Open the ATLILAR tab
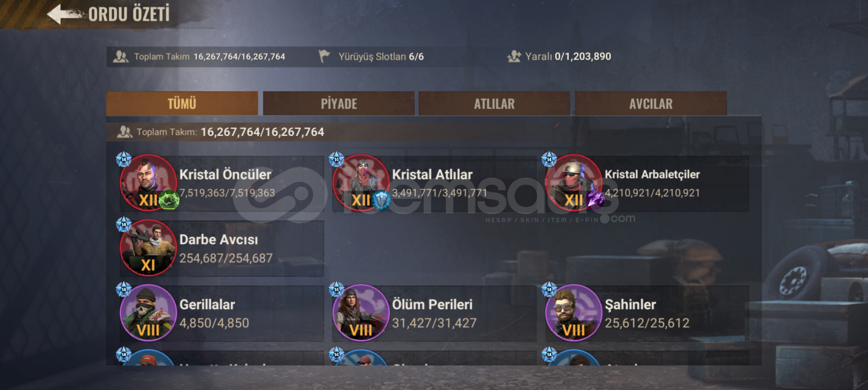Viewport: 868px width, 390px height. 494,104
